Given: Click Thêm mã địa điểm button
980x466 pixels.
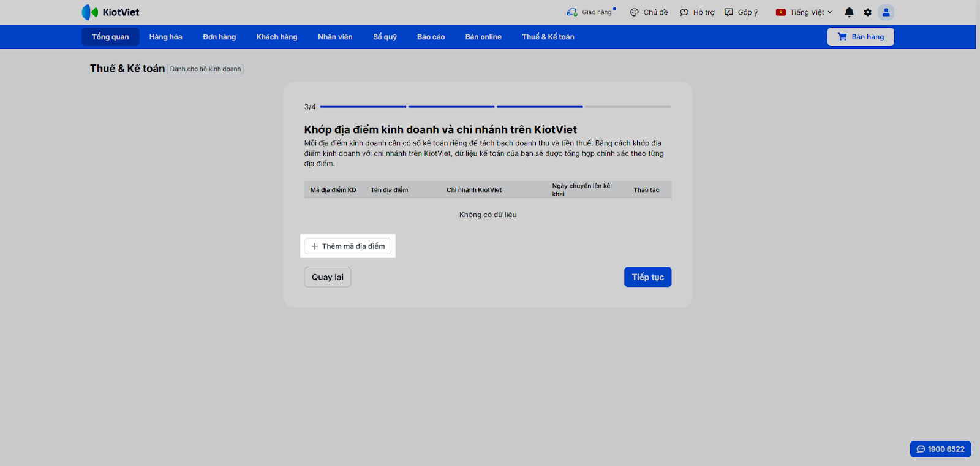Looking at the screenshot, I should click(x=348, y=246).
